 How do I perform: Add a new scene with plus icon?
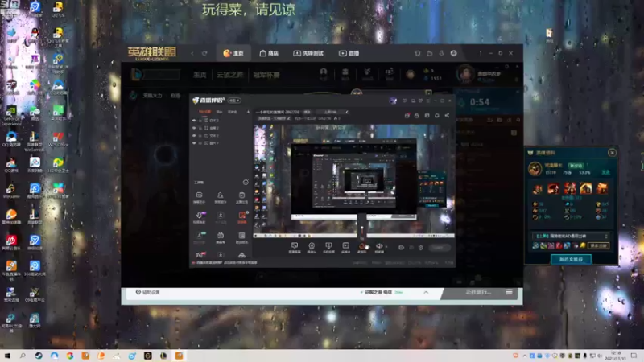pos(248,112)
